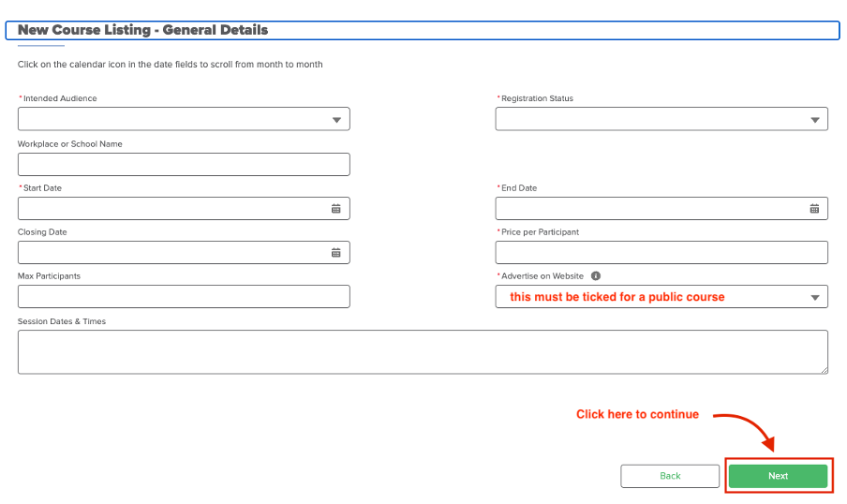This screenshot has width=847, height=504.
Task: Click the Session Dates & Times text area
Action: coord(422,352)
